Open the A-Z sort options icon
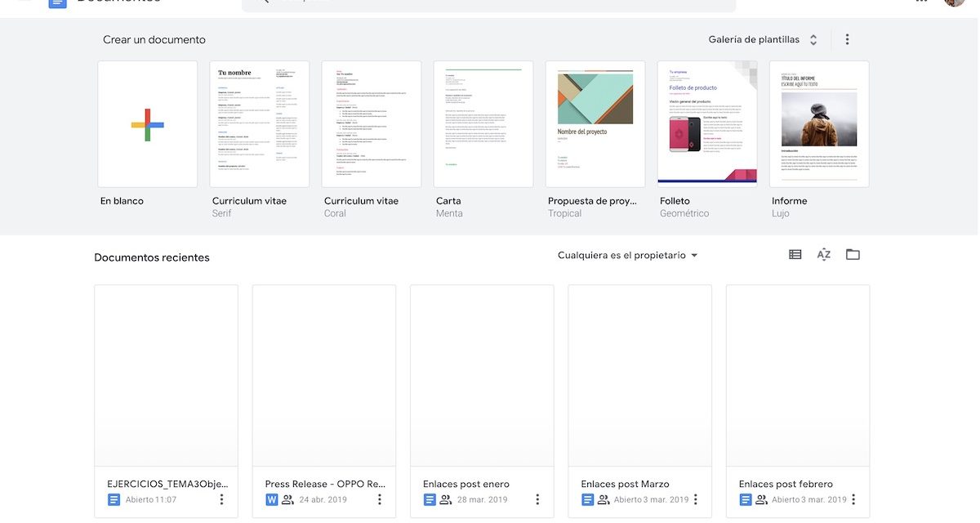The image size is (980, 523). click(823, 255)
